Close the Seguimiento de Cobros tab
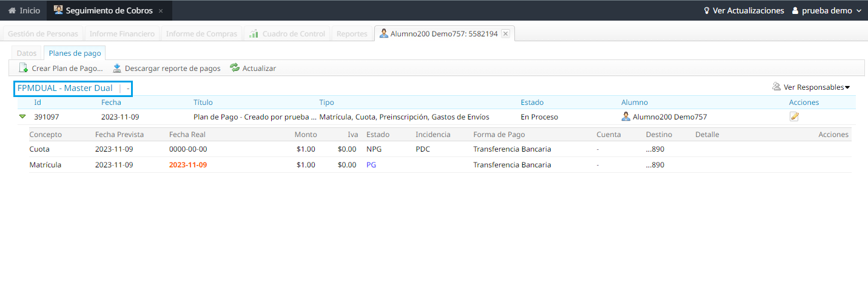The image size is (868, 282). point(161,11)
